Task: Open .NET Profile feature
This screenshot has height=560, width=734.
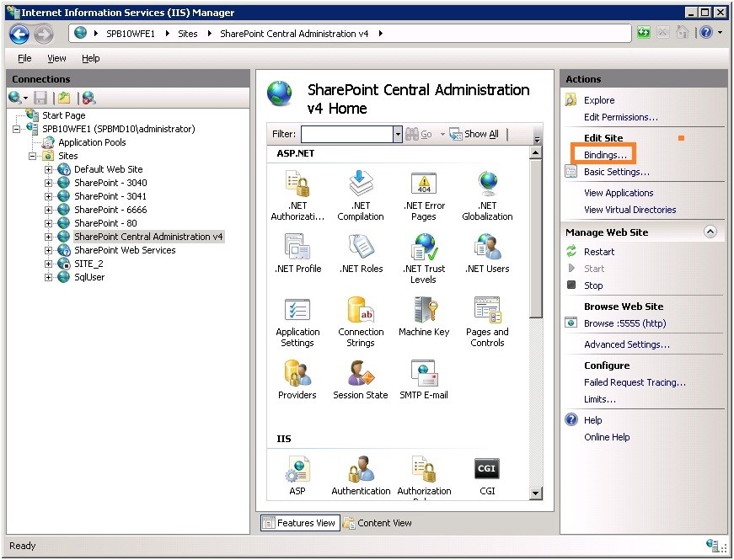Action: pyautogui.click(x=297, y=253)
